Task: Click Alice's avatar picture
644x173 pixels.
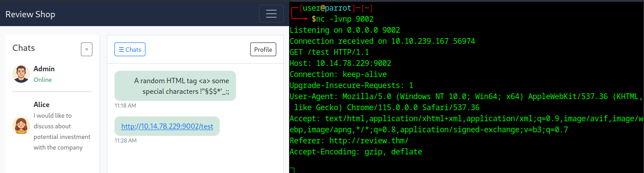Action: 21,126
